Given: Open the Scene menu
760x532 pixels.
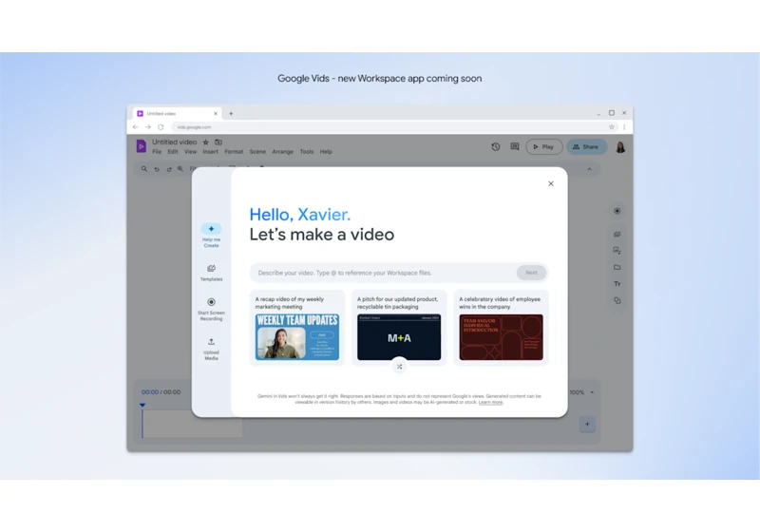Looking at the screenshot, I should (x=257, y=152).
